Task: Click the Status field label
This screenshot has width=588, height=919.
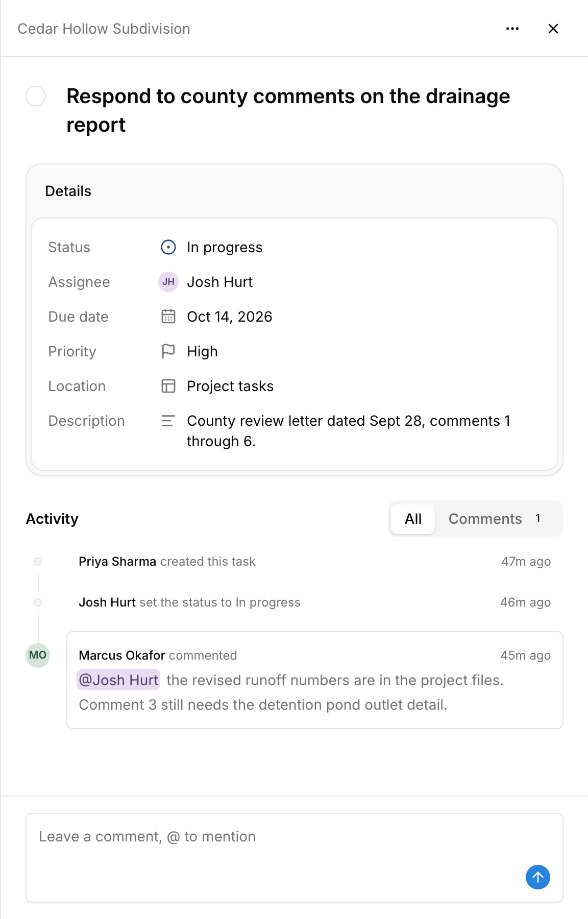Action: point(69,247)
